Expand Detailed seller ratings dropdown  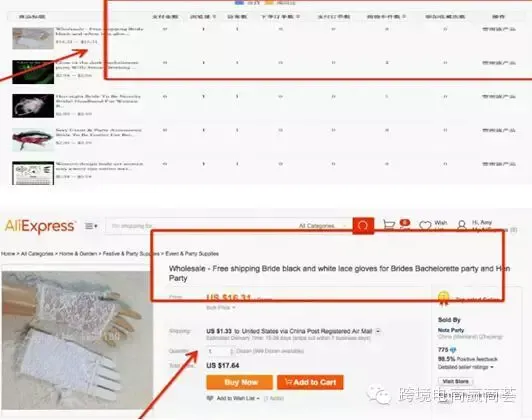click(466, 367)
